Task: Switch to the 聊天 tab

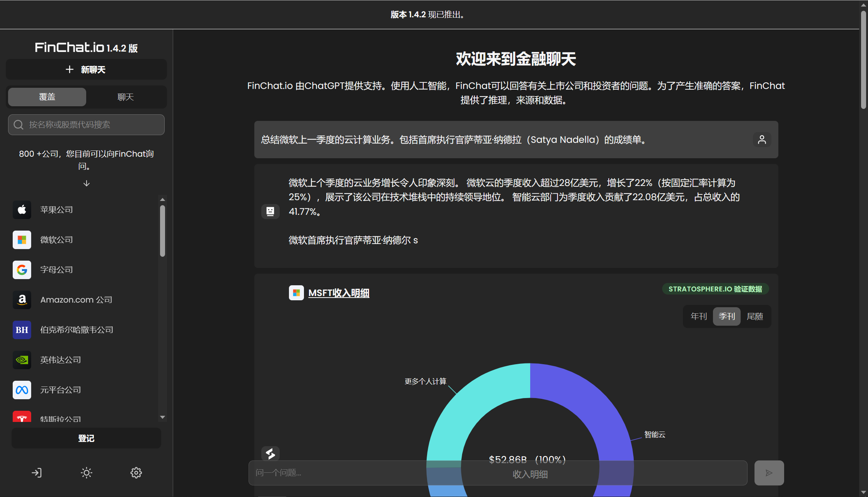Action: point(125,97)
